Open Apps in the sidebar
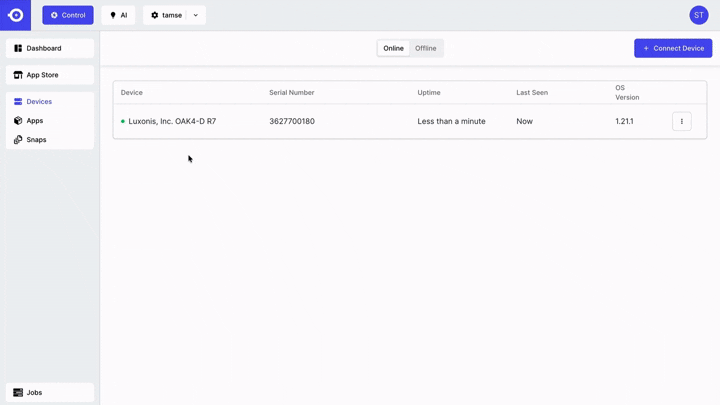Image resolution: width=720 pixels, height=405 pixels. coord(50,121)
